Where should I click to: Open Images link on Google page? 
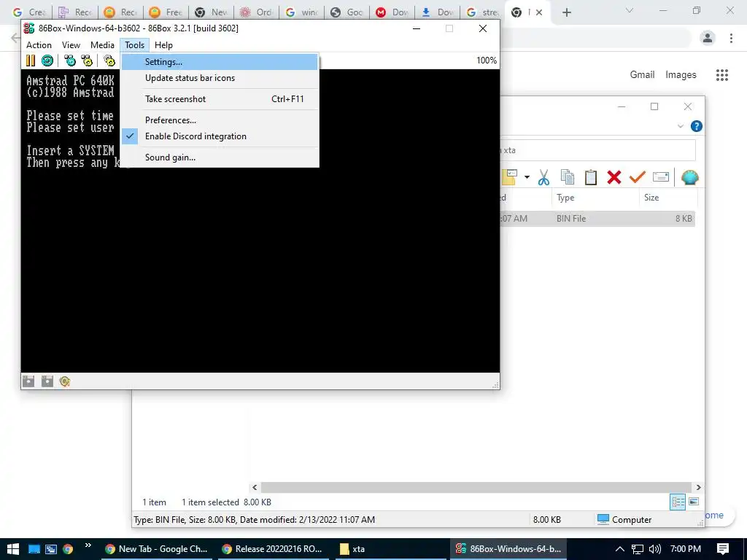(x=681, y=75)
